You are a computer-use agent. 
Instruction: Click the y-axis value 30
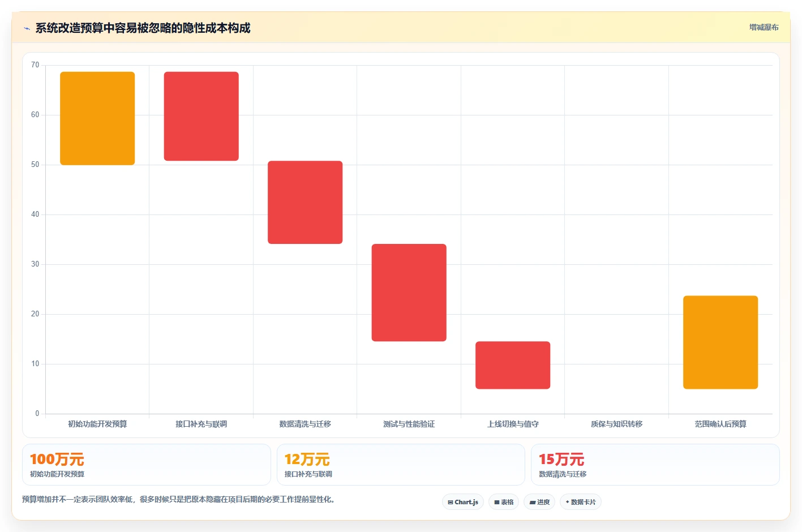coord(35,264)
